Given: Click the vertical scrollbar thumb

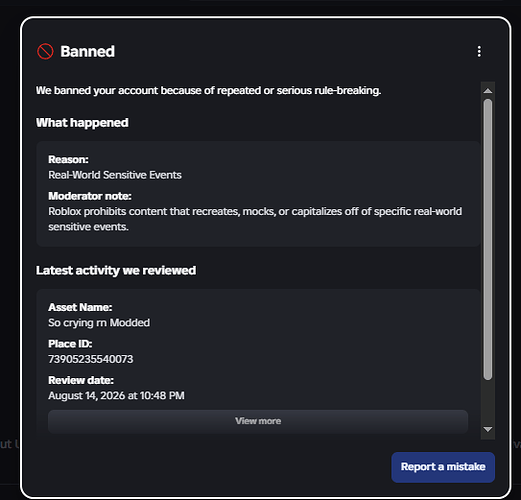Looking at the screenshot, I should (x=488, y=239).
